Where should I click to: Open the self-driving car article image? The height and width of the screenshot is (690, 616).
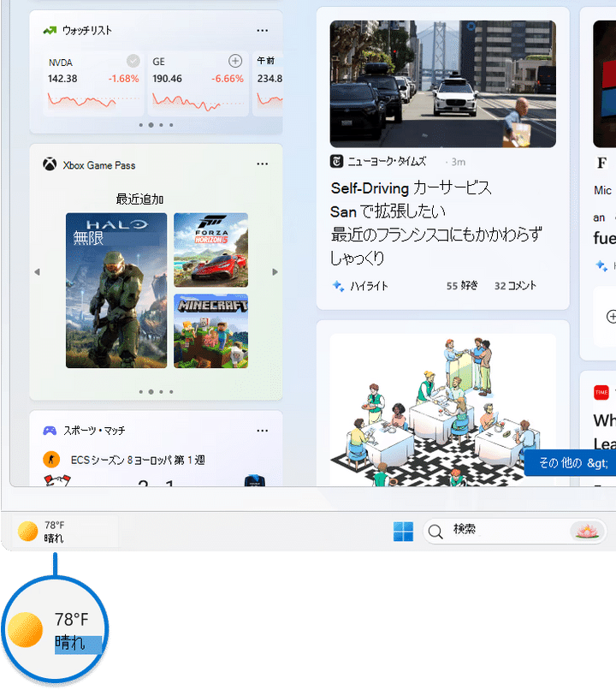443,84
